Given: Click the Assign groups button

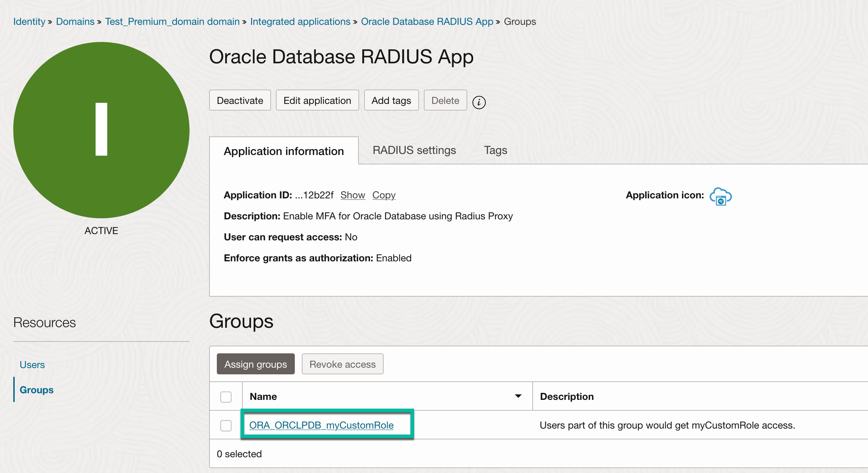Looking at the screenshot, I should click(256, 364).
